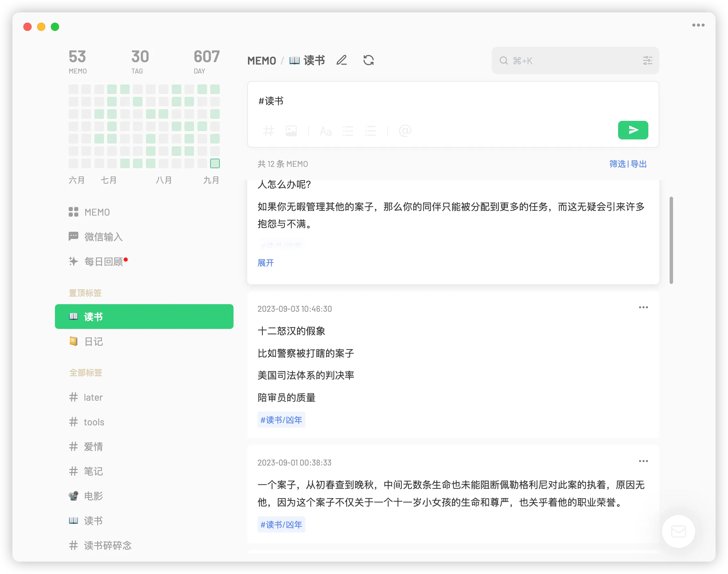Open options menu on 2023-09-03 memo
The width and height of the screenshot is (728, 574).
pos(643,308)
